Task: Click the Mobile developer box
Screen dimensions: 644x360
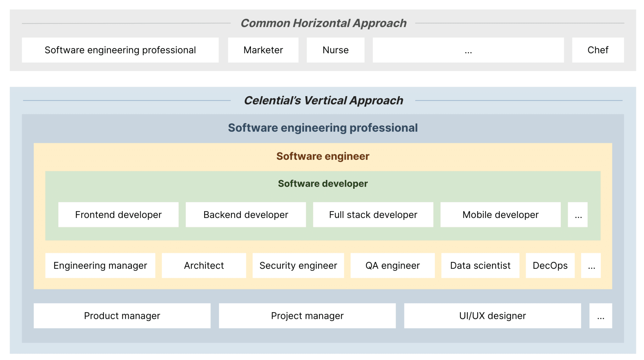Action: pos(500,215)
